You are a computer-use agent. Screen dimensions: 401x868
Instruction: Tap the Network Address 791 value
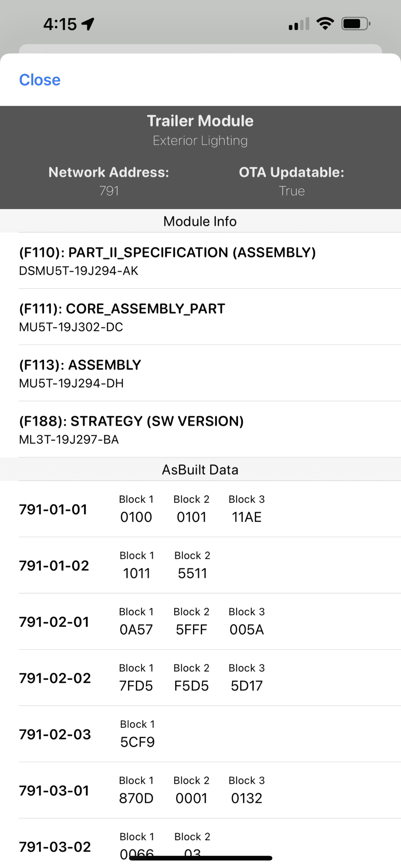point(109,191)
